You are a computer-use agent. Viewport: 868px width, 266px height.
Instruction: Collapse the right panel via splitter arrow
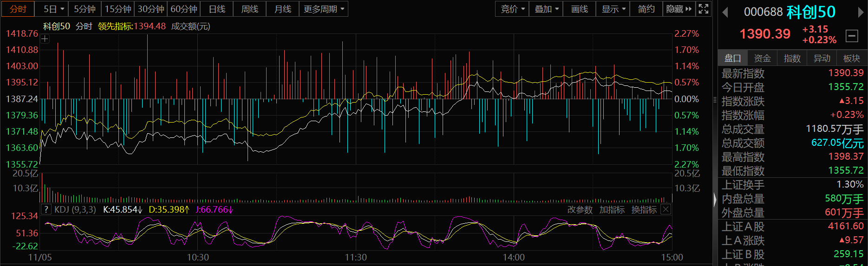715,200
